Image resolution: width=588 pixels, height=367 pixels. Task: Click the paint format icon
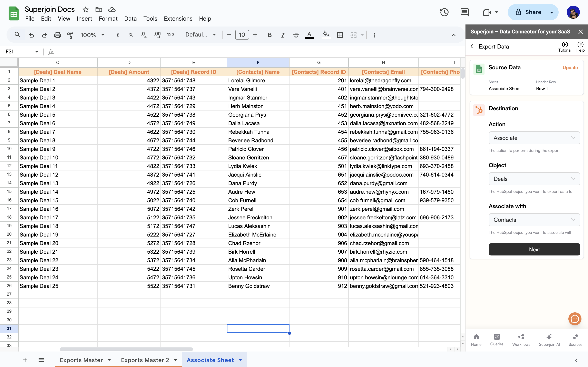click(70, 35)
